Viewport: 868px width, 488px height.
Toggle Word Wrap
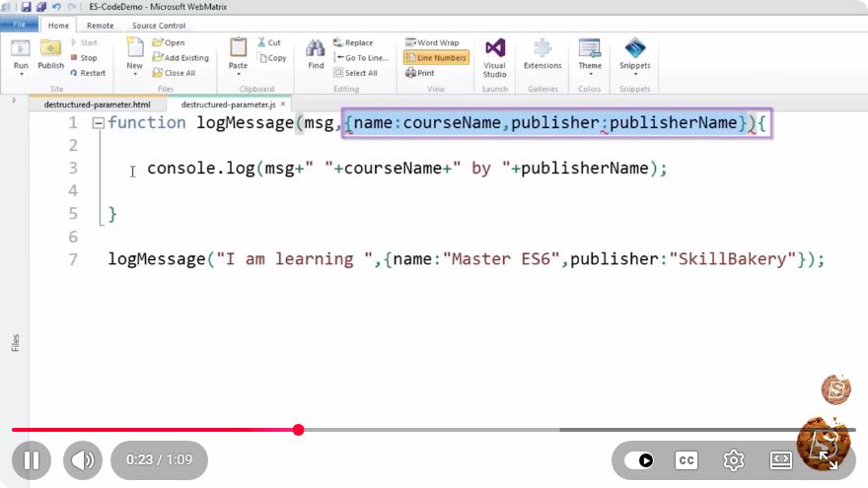(432, 42)
